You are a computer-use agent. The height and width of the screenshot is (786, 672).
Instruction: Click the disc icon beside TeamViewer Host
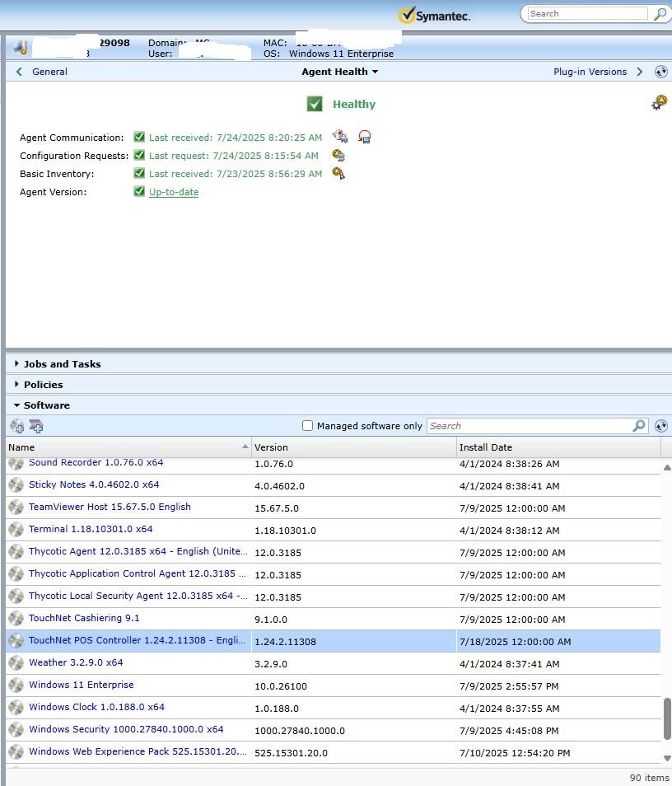pyautogui.click(x=16, y=508)
